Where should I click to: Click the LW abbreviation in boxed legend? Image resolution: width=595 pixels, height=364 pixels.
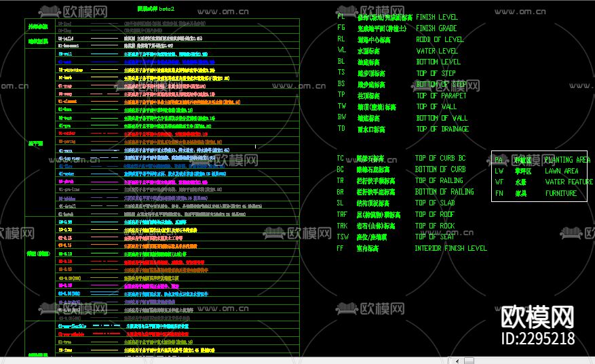coord(499,171)
